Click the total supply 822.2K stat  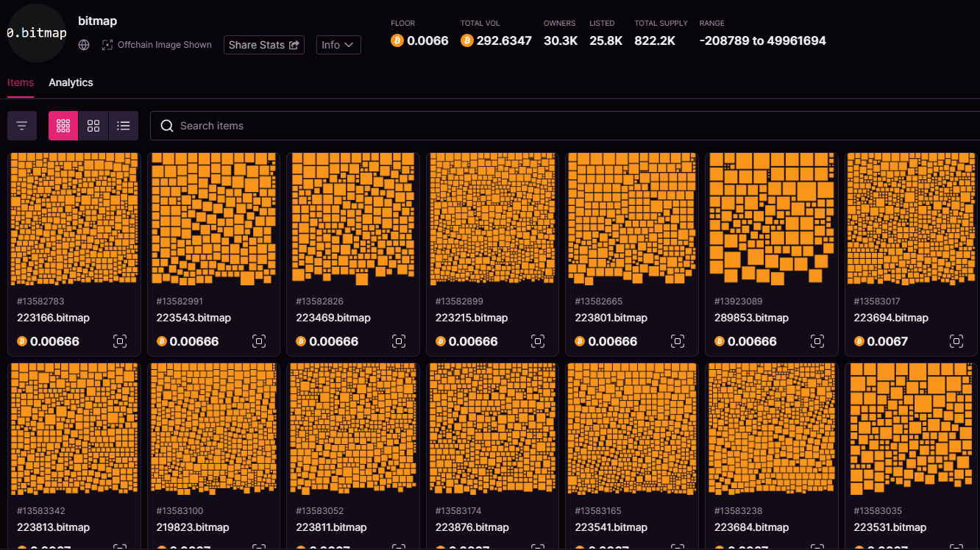point(655,40)
